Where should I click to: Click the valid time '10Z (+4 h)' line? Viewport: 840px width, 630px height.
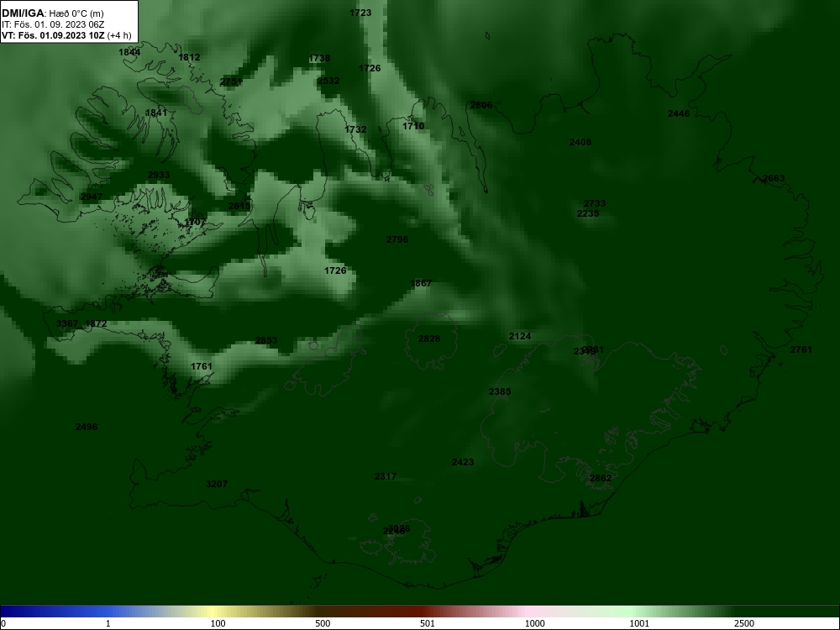click(66, 36)
